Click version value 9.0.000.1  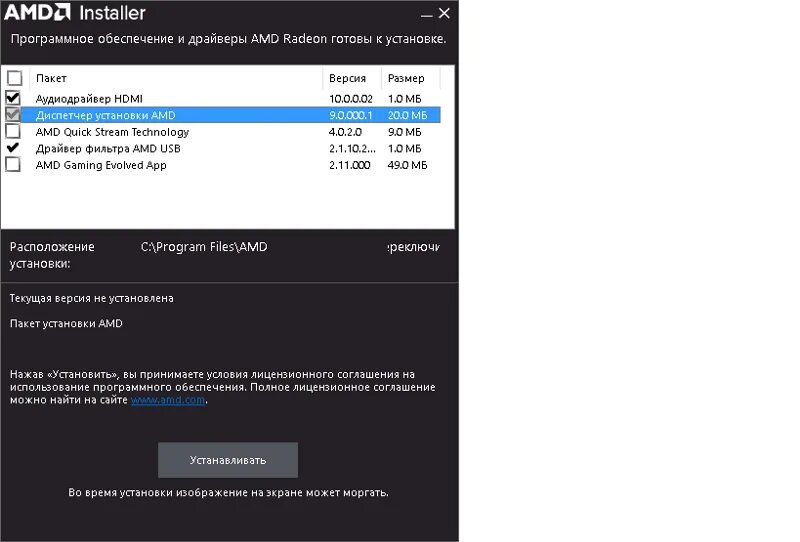351,115
